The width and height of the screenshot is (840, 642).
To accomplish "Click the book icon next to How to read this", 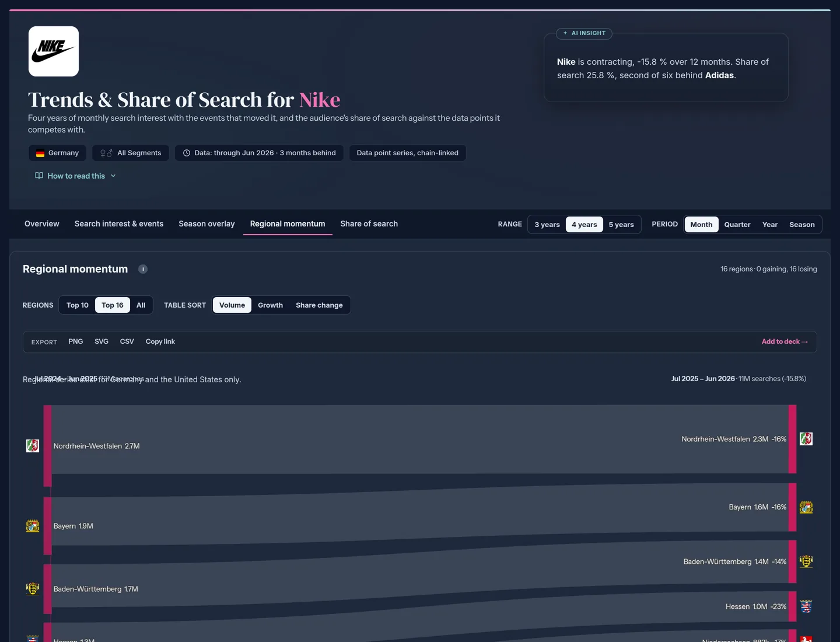I will (39, 176).
